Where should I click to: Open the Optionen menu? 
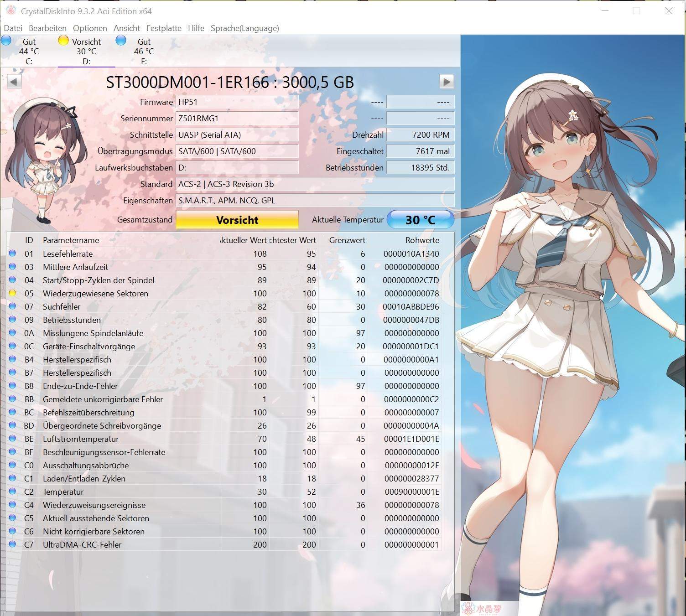click(x=90, y=28)
